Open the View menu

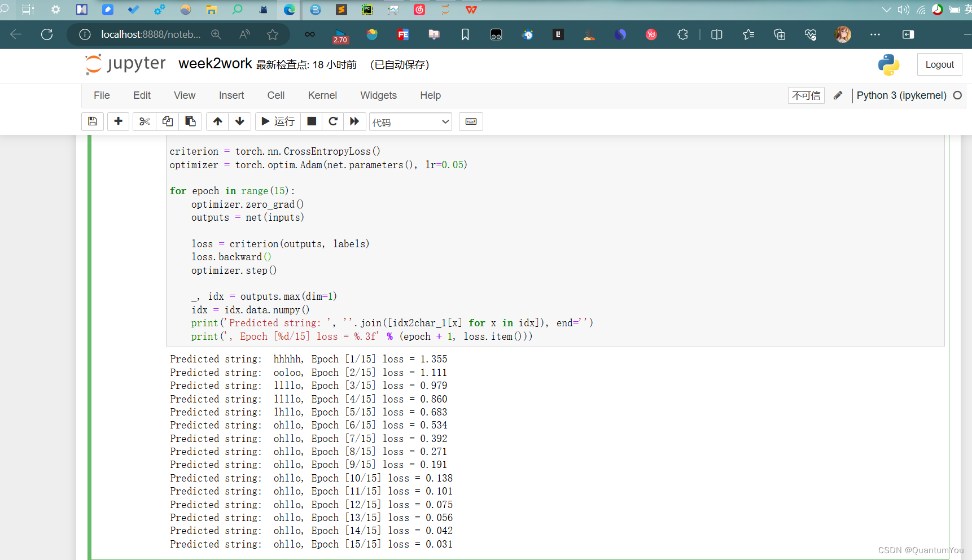pyautogui.click(x=185, y=95)
